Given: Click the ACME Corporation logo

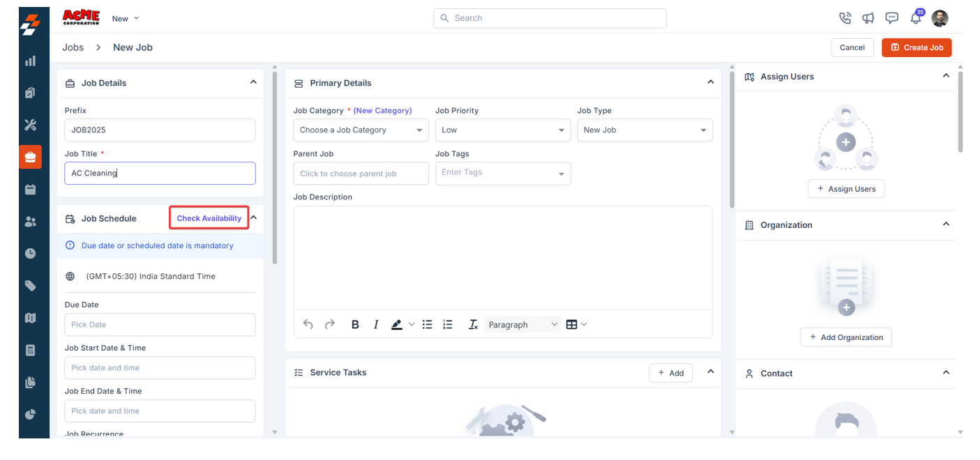Looking at the screenshot, I should (x=81, y=17).
